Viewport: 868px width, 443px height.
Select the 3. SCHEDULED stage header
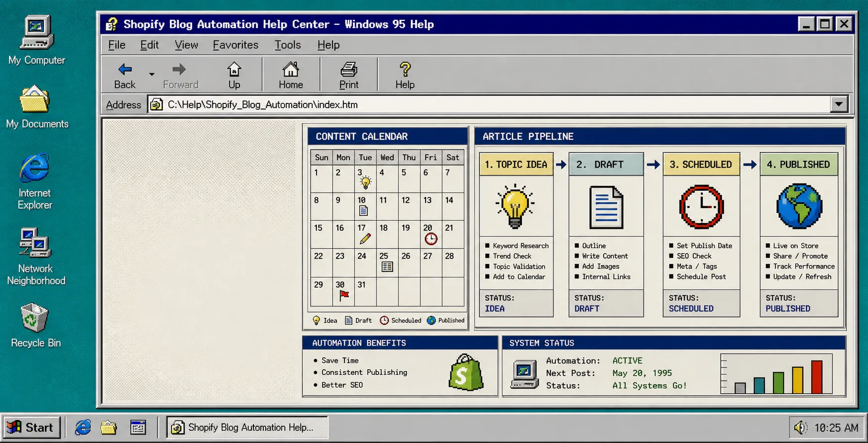[701, 164]
